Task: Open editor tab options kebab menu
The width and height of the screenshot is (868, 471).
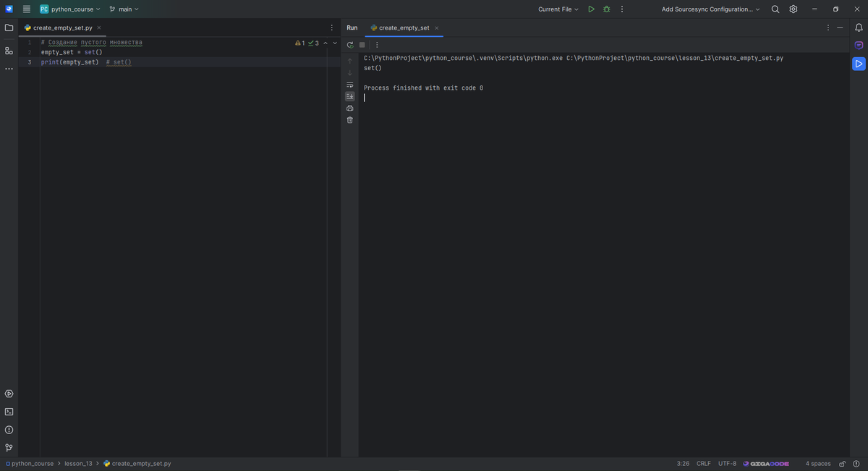Action: click(332, 27)
